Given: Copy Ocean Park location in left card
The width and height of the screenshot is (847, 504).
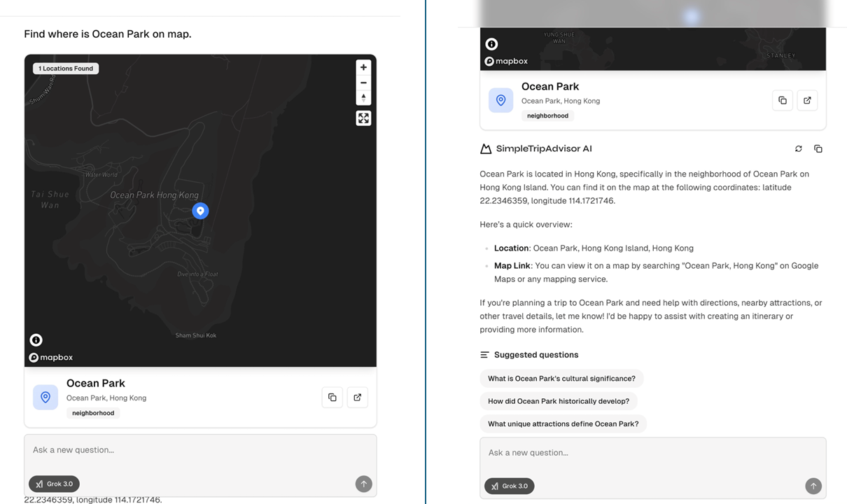Looking at the screenshot, I should tap(332, 398).
